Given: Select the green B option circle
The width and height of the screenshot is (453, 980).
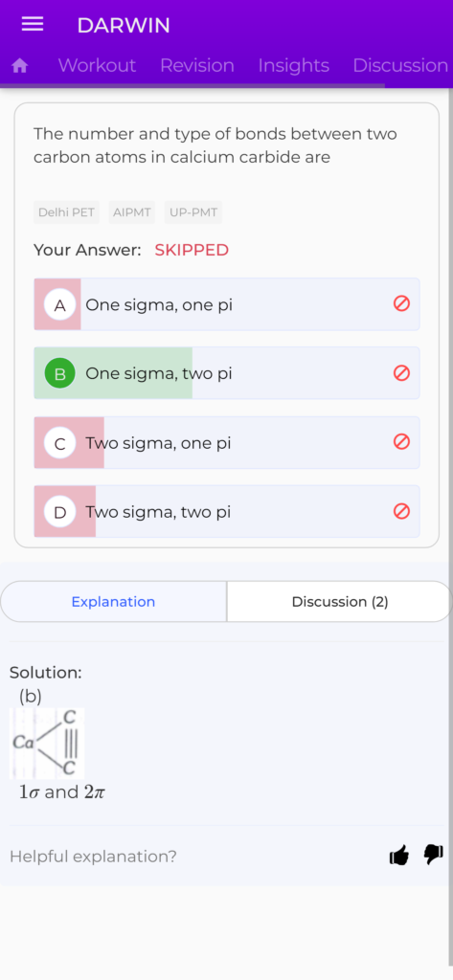Looking at the screenshot, I should pos(60,374).
